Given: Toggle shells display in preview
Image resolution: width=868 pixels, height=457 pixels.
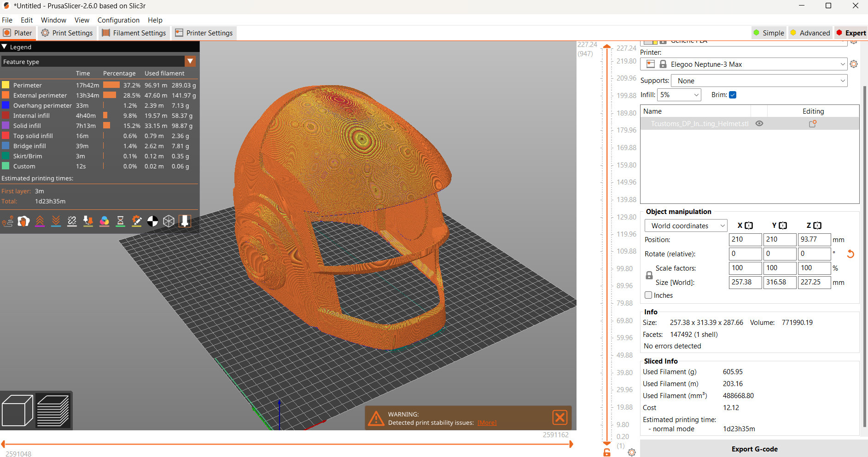Looking at the screenshot, I should [x=169, y=221].
